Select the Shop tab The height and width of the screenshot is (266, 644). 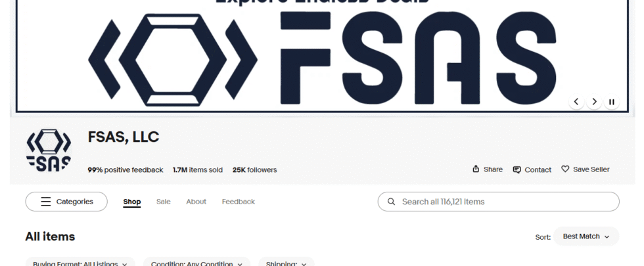tap(132, 202)
